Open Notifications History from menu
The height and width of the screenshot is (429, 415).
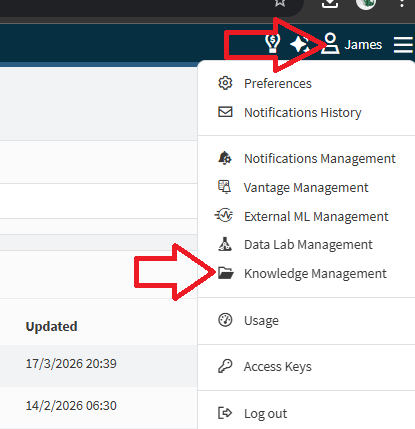click(303, 113)
